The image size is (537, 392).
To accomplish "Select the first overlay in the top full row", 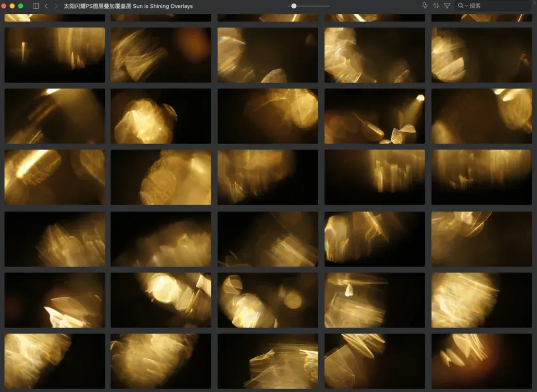I will tap(55, 55).
